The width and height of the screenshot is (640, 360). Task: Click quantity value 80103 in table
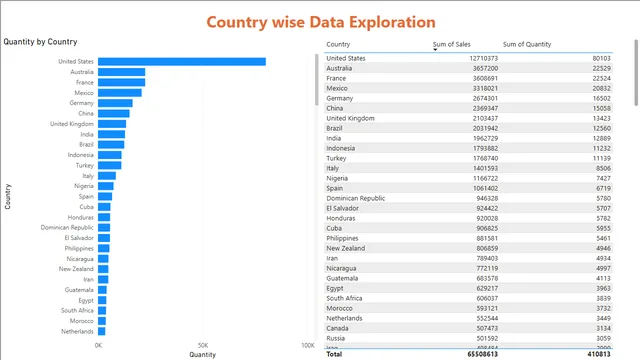pos(602,58)
